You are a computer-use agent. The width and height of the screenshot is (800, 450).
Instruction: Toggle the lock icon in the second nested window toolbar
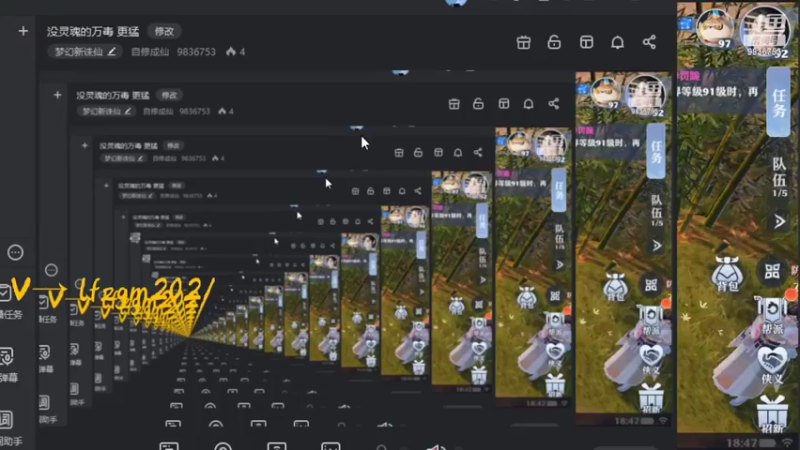pos(478,104)
